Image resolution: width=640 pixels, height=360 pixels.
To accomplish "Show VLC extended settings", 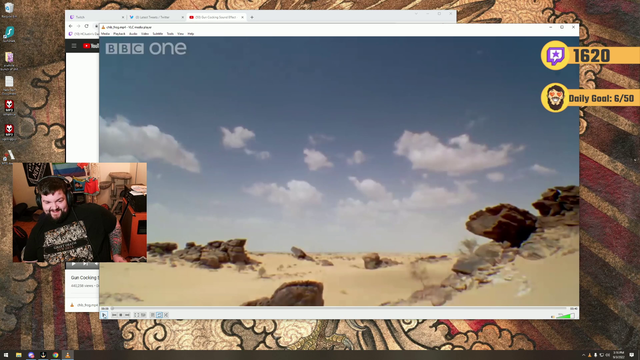I will [143, 315].
